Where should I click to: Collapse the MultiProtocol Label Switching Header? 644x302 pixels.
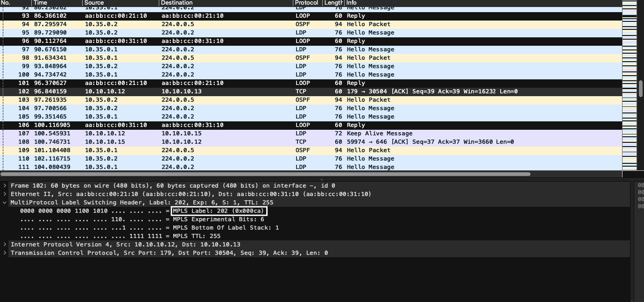point(5,202)
